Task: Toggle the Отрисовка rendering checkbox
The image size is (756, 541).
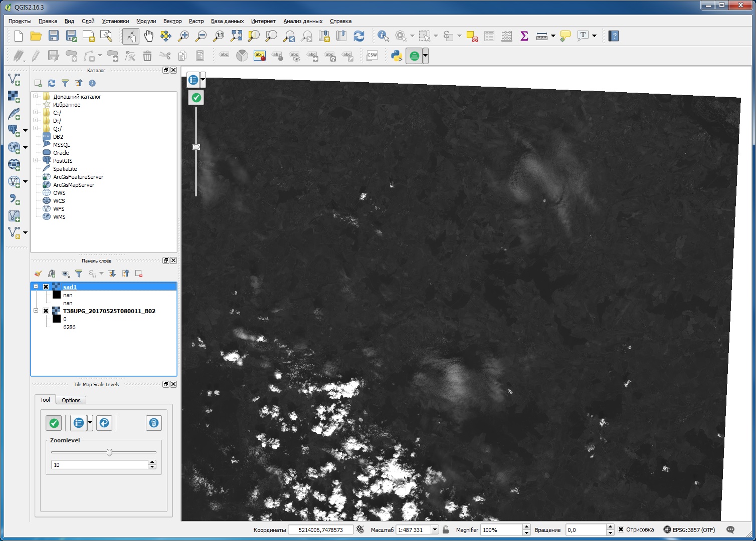Action: [x=621, y=529]
